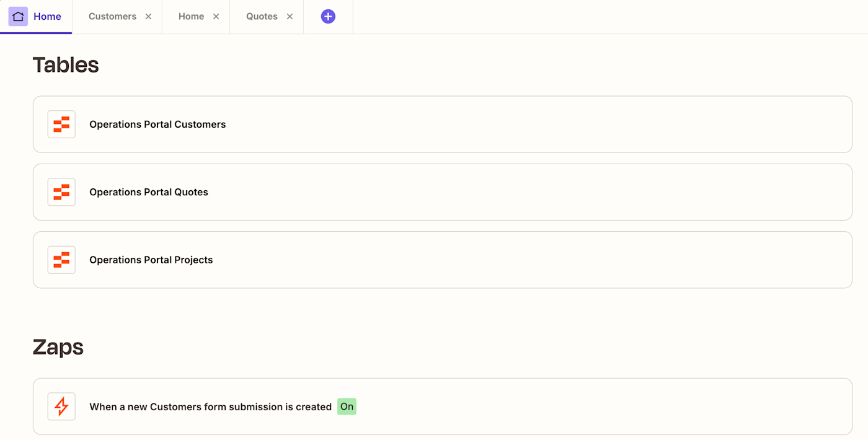868x440 pixels.
Task: Click the green On status badge
Action: [347, 407]
